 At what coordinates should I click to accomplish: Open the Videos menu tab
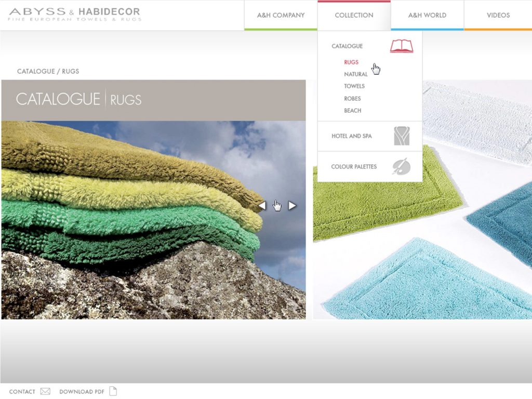498,15
